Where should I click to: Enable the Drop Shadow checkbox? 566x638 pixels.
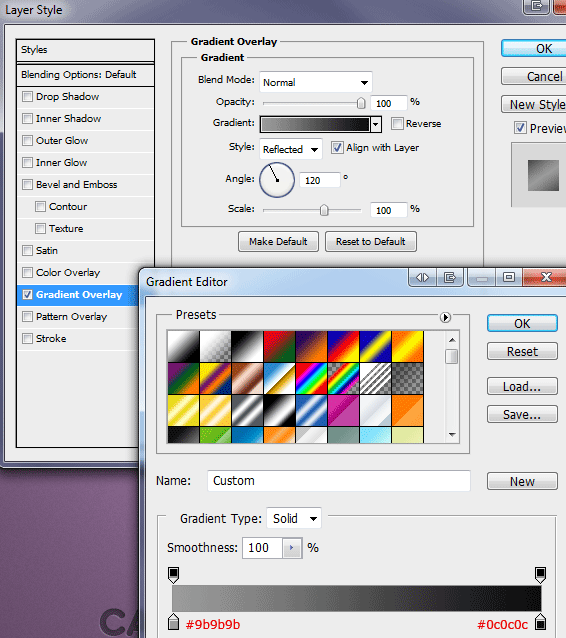(x=27, y=97)
